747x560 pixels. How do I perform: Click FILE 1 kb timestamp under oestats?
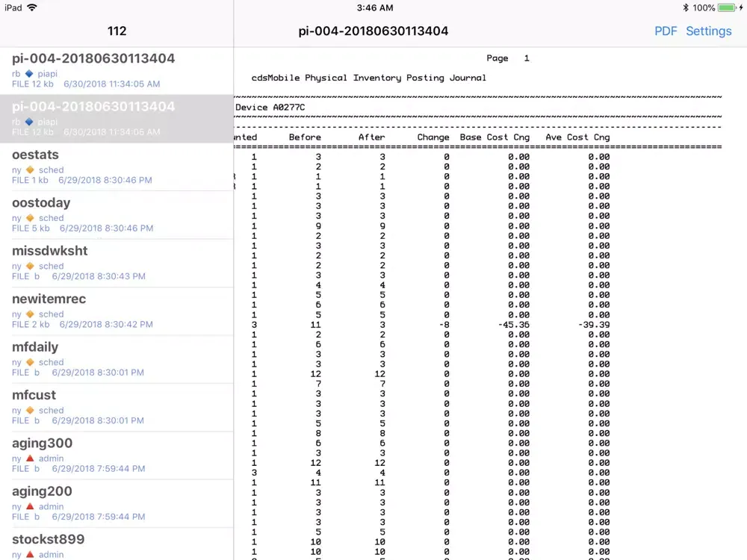[x=82, y=180]
